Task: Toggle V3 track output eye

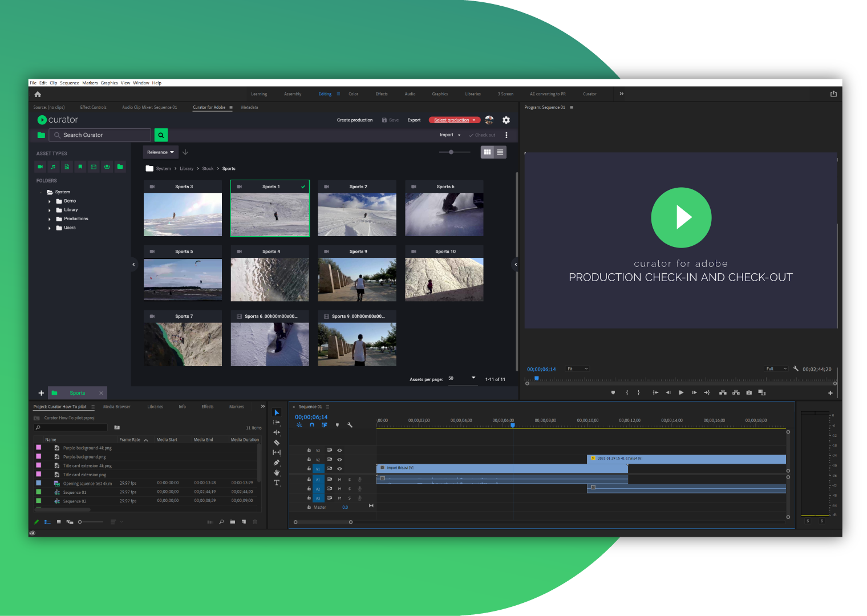Action: point(339,450)
